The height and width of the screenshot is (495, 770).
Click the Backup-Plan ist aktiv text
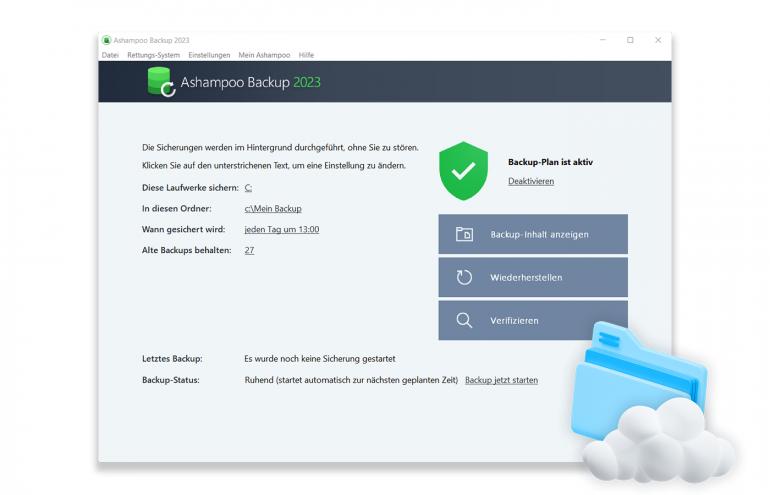(x=550, y=162)
